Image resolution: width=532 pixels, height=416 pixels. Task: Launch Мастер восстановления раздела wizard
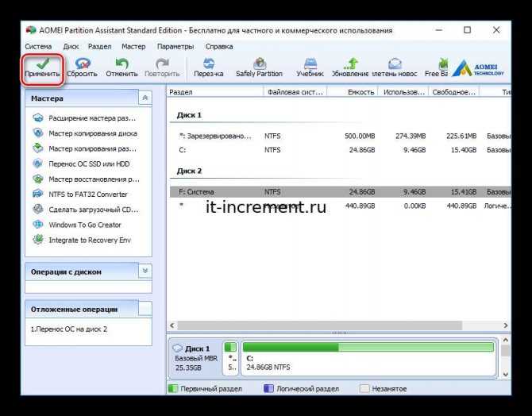coord(86,179)
